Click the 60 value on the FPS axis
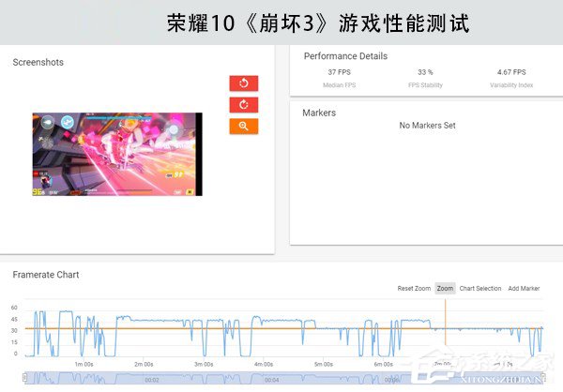The image size is (563, 392). pos(14,308)
